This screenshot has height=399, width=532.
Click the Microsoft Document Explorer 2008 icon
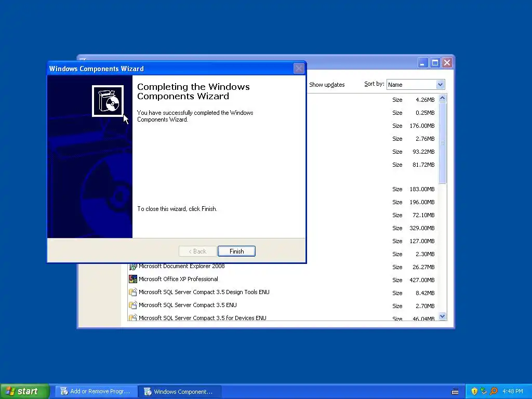pos(132,267)
